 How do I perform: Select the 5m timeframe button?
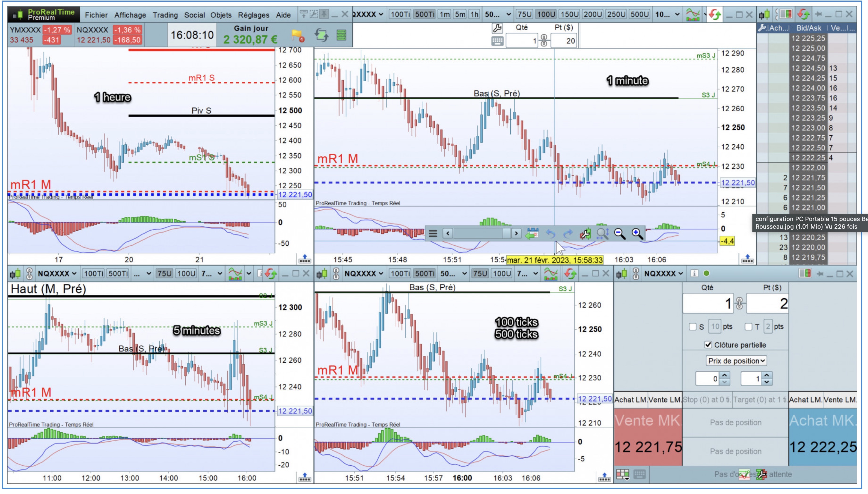[x=460, y=14]
